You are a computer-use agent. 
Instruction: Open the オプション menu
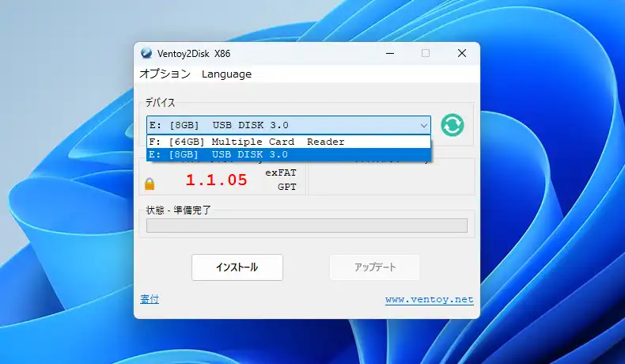click(165, 74)
